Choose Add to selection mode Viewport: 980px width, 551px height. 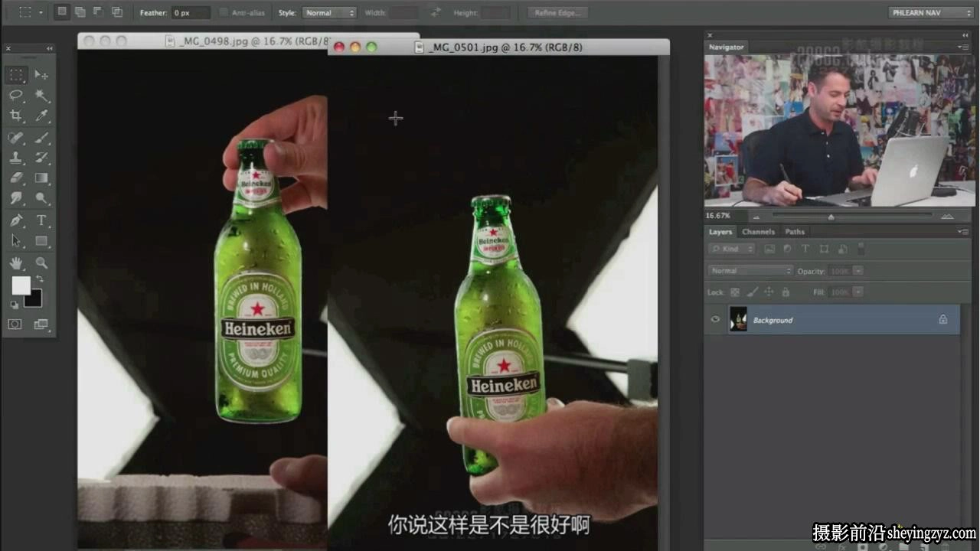click(x=80, y=12)
